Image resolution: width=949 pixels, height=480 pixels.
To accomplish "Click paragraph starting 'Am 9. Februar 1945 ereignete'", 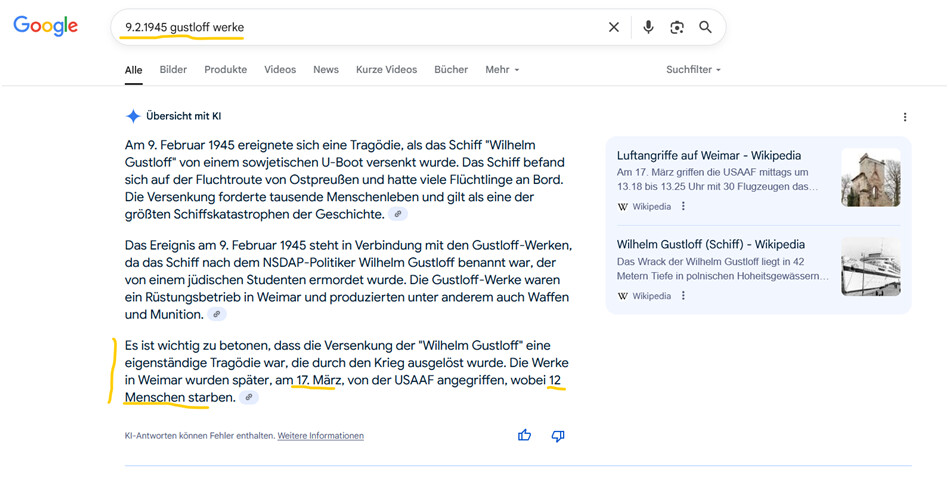I will 345,180.
